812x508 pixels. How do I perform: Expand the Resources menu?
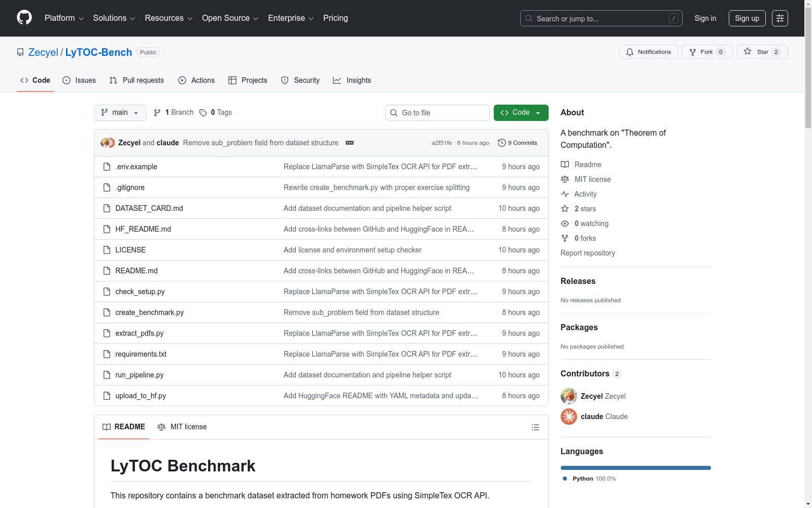coord(168,18)
